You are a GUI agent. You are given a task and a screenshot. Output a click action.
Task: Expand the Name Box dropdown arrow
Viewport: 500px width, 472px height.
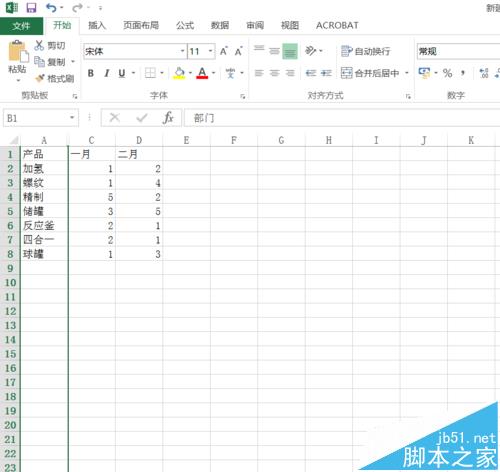pos(72,118)
